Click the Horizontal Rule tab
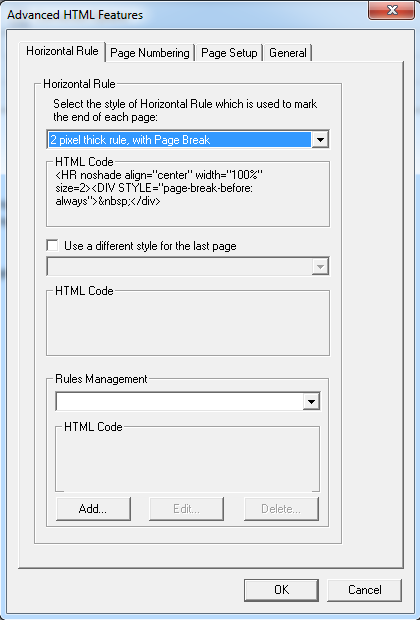This screenshot has height=620, width=420. [x=62, y=51]
